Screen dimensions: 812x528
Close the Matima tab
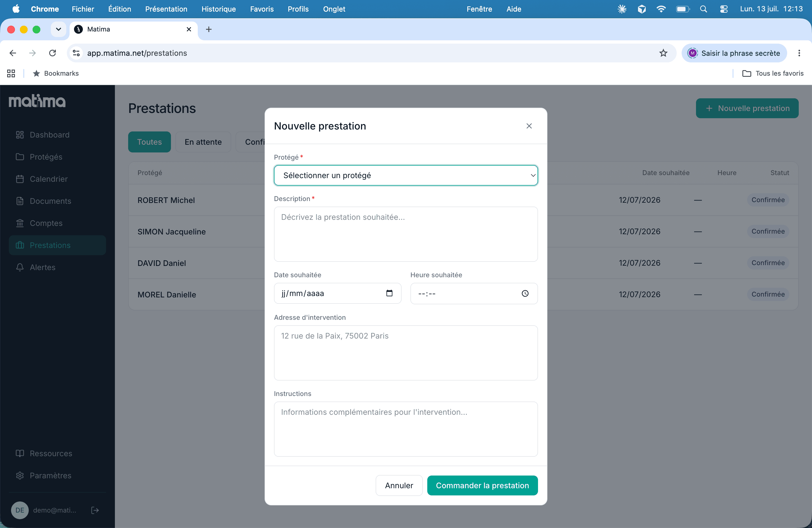[189, 29]
